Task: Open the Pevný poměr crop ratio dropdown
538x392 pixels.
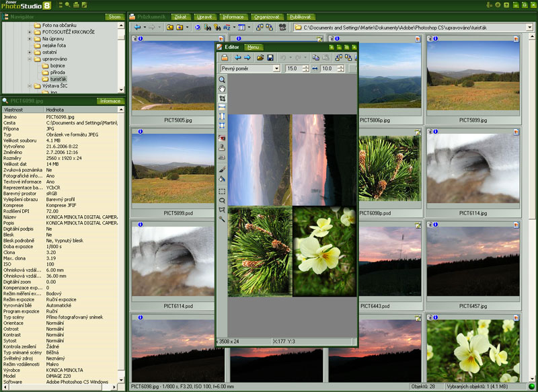Action: [x=276, y=69]
